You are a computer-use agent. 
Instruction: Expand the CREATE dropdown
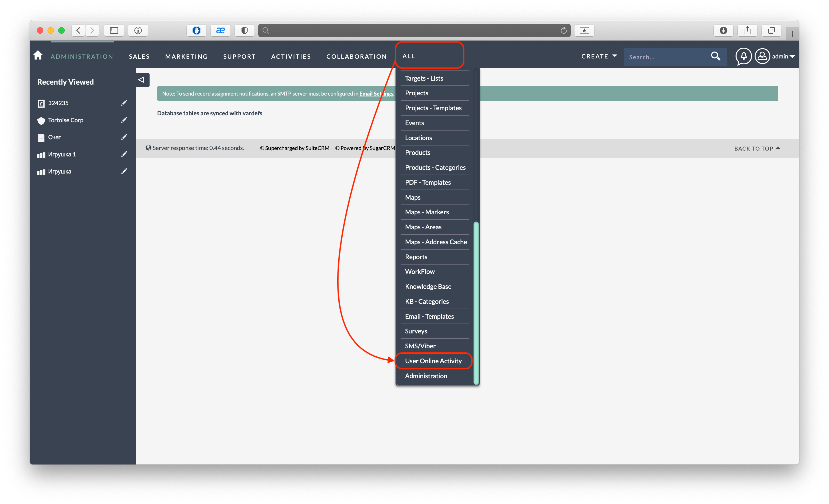599,56
